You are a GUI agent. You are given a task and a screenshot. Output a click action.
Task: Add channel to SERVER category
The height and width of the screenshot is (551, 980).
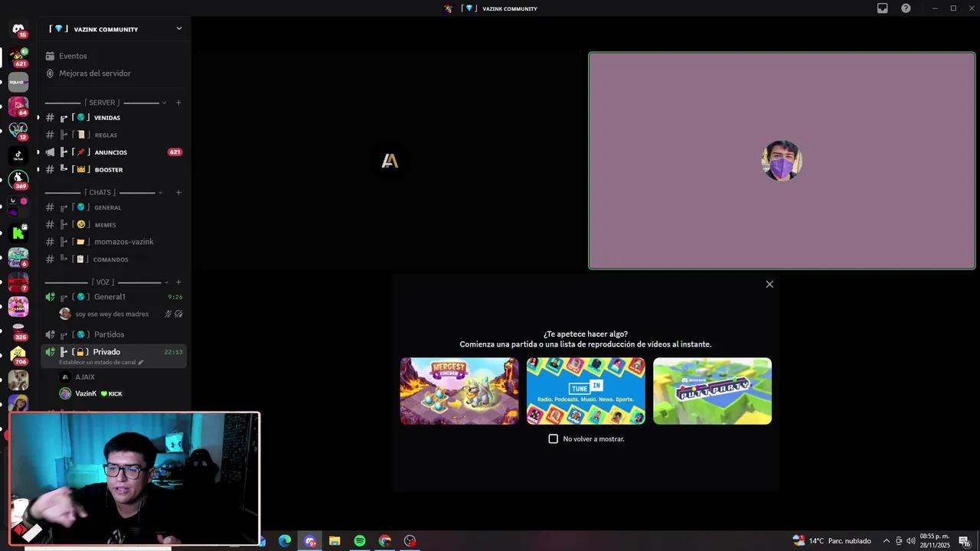click(x=178, y=103)
